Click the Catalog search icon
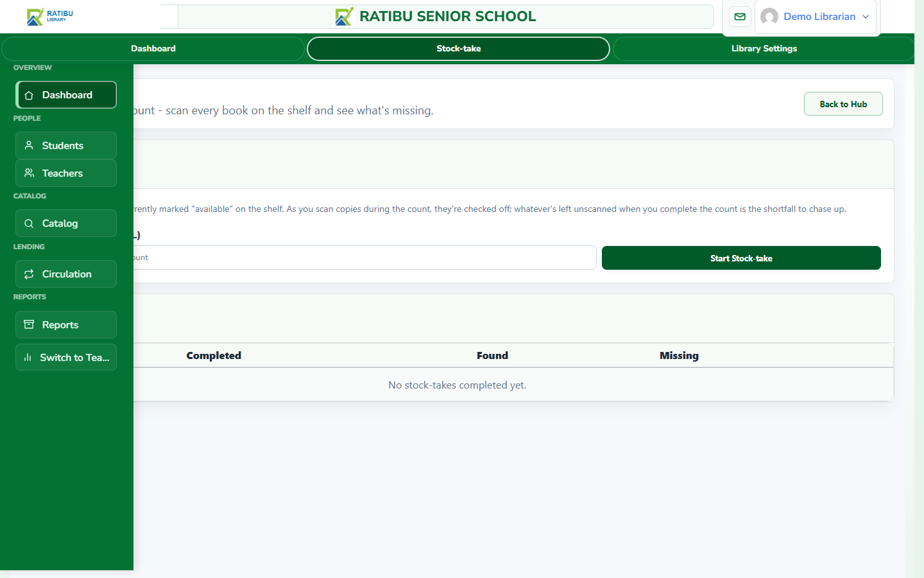 [x=29, y=223]
